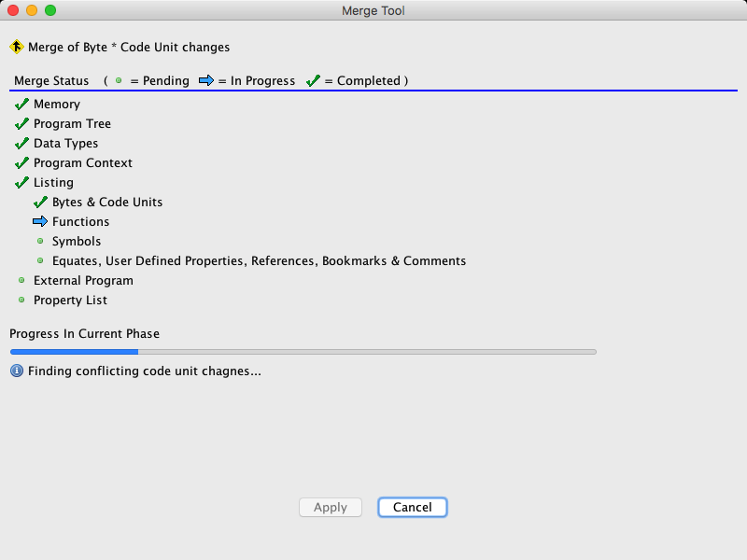Click the checkmark beside Program Tree
Viewport: 747px width, 560px height.
click(21, 124)
